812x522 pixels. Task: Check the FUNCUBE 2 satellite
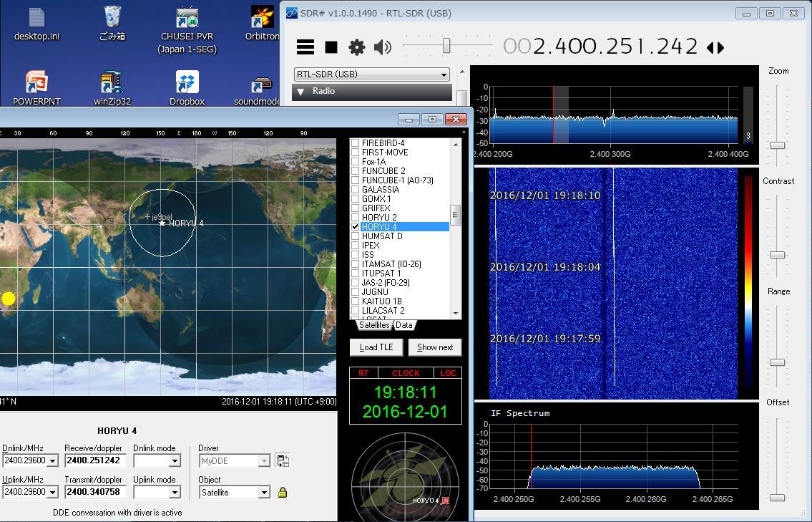(x=356, y=171)
